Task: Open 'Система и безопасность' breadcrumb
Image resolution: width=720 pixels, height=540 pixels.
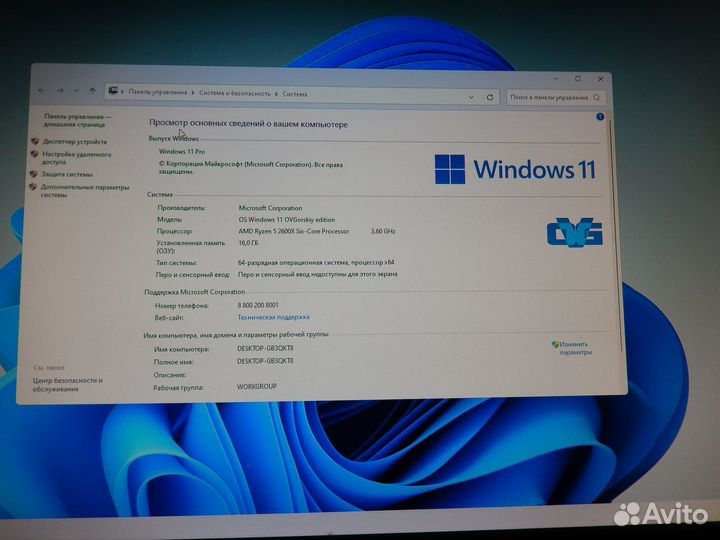Action: tap(235, 93)
